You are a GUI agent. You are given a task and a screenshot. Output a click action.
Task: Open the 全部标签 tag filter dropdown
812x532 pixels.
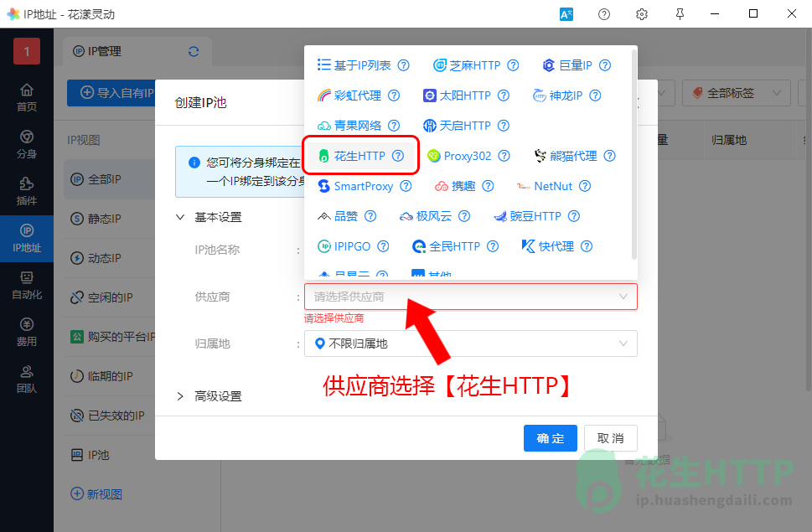[736, 93]
